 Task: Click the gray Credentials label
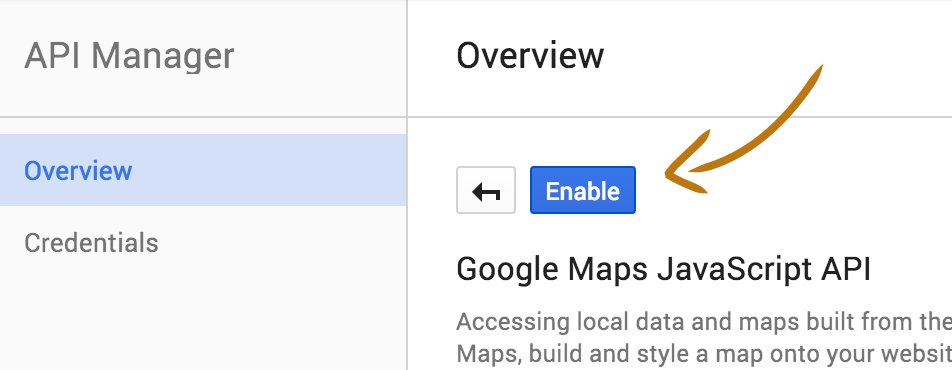pos(91,242)
